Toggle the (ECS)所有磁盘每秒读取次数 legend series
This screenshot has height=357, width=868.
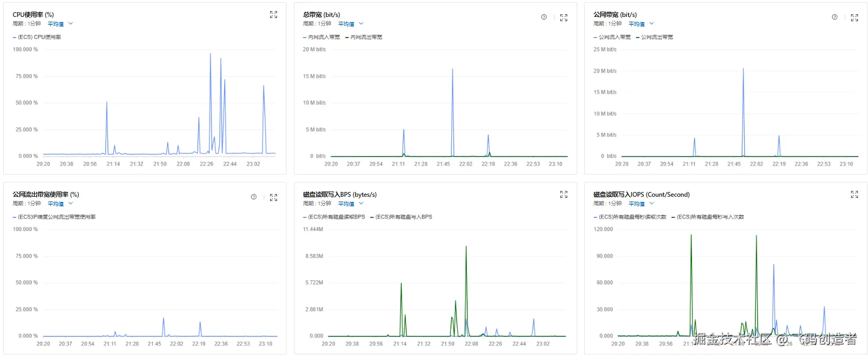(630, 217)
